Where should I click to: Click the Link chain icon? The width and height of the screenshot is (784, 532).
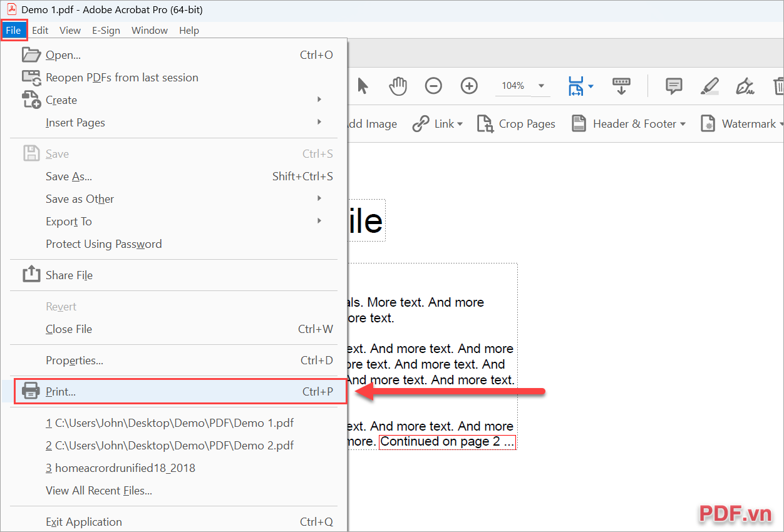click(421, 124)
